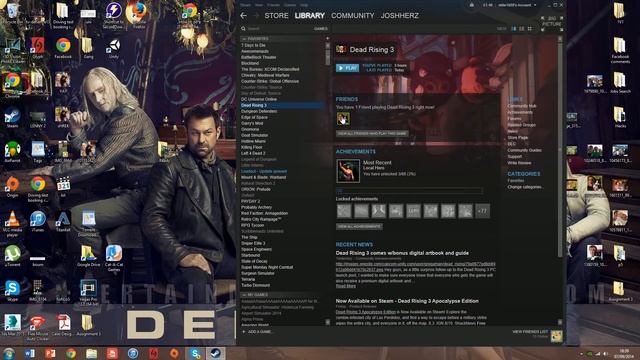Select Left 4 Dead 2 in game list
Image resolution: width=640 pixels, height=360 pixels.
253,153
